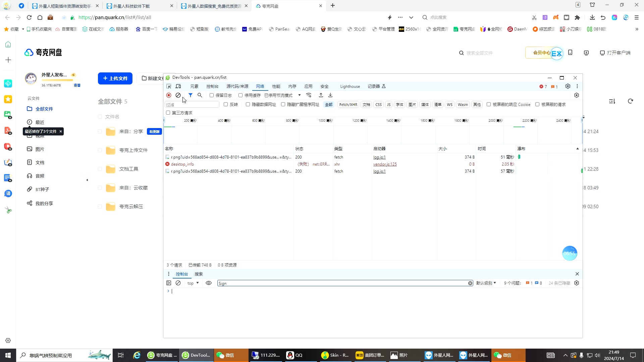Export HAR file with download arrow
644x362 pixels.
[x=330, y=96]
